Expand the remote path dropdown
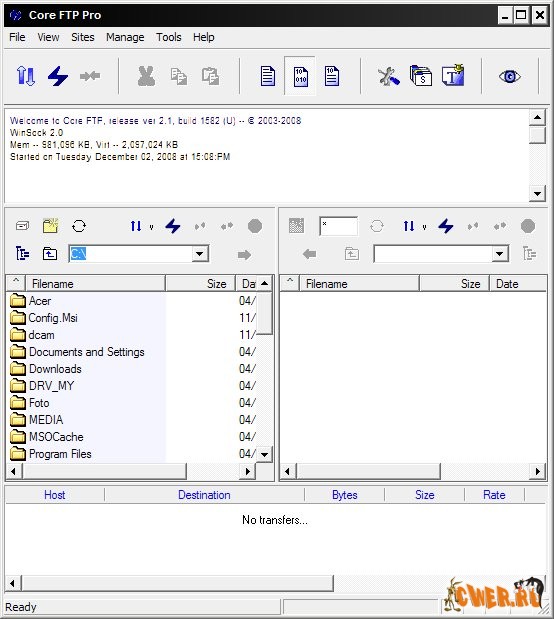This screenshot has width=554, height=619. click(x=500, y=254)
